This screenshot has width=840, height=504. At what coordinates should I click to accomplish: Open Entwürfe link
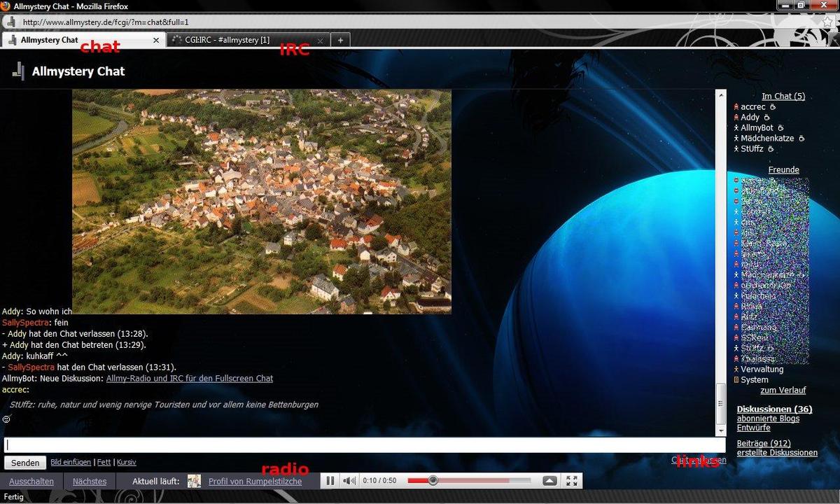(754, 428)
